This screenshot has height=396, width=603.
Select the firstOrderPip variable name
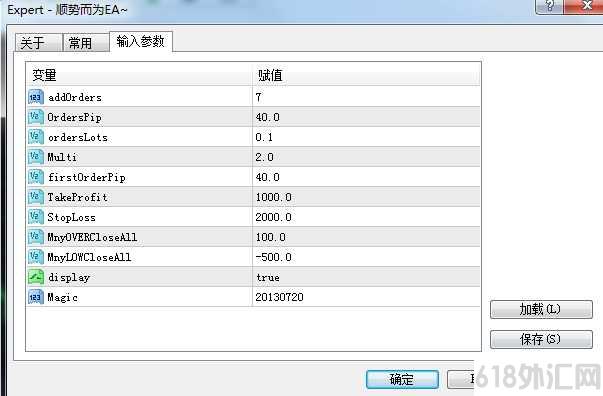point(87,177)
